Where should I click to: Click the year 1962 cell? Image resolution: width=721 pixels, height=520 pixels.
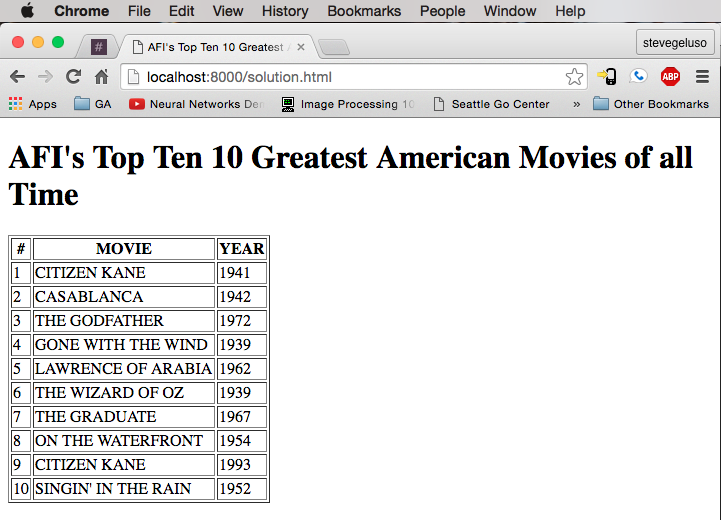tap(242, 368)
